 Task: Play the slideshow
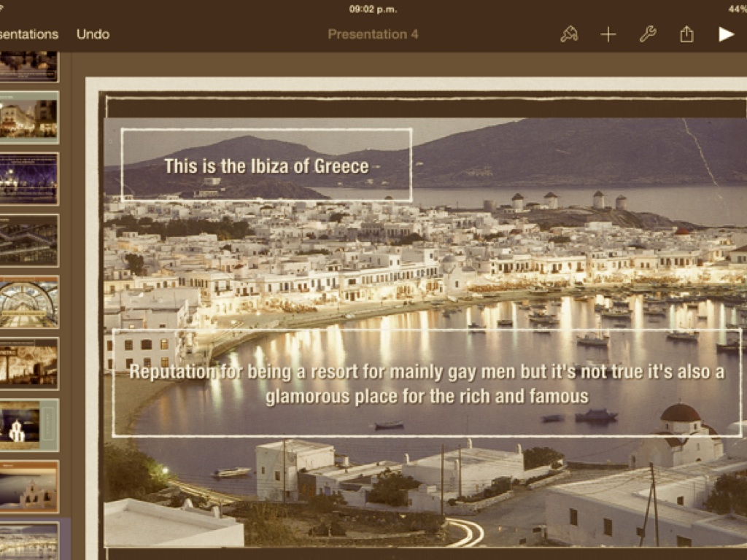(726, 34)
